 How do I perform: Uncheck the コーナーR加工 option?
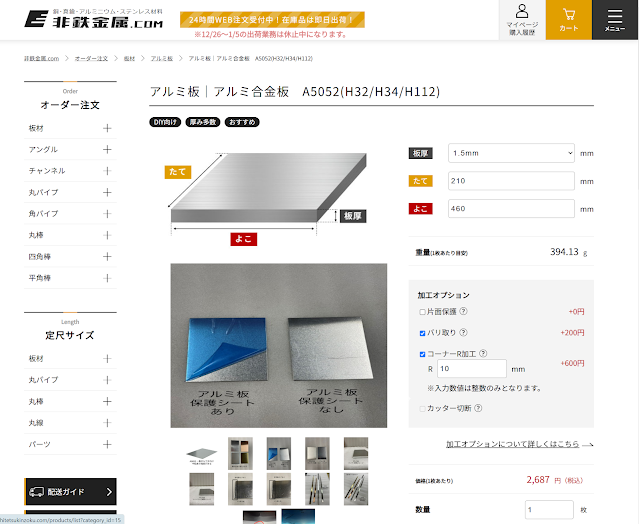click(x=422, y=354)
